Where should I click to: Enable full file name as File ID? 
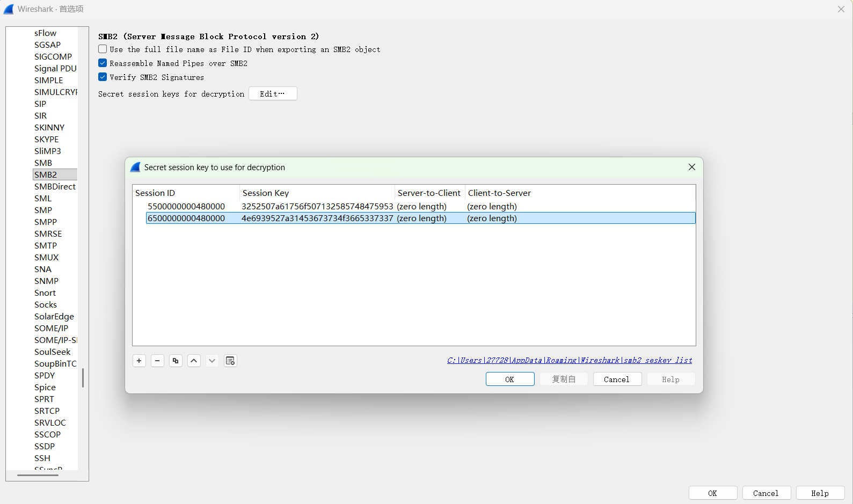[103, 49]
